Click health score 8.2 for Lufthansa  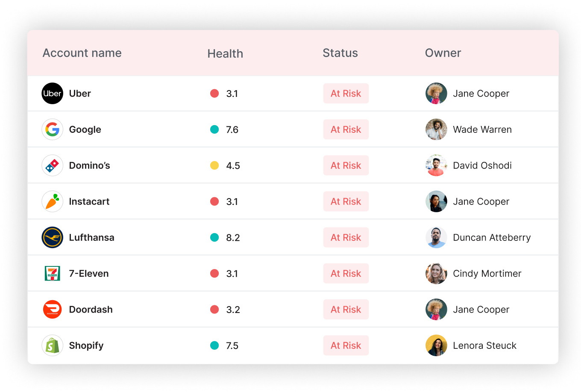(x=233, y=237)
